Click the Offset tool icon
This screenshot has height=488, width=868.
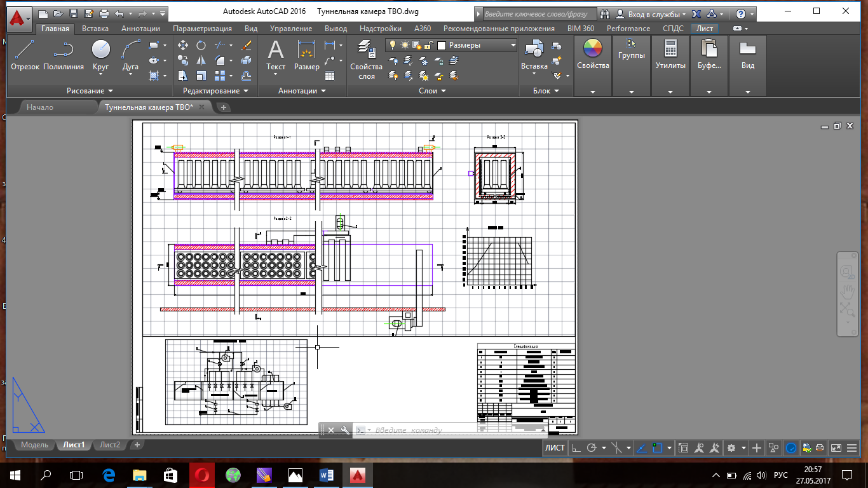click(247, 76)
